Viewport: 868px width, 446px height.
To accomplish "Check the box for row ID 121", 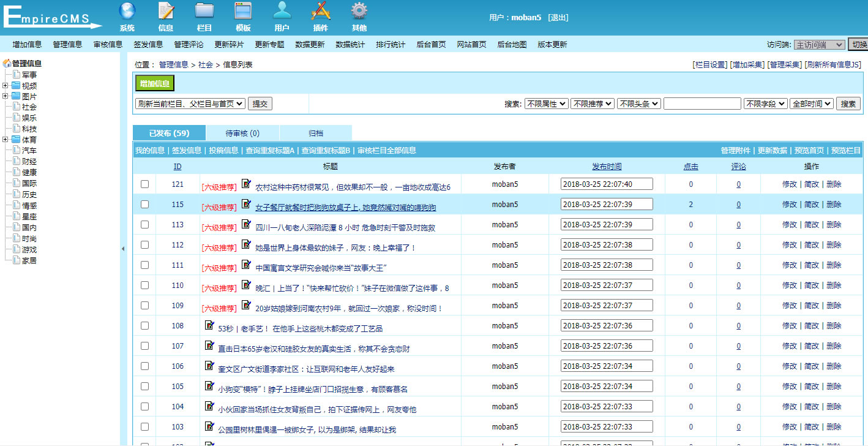I will tap(144, 184).
